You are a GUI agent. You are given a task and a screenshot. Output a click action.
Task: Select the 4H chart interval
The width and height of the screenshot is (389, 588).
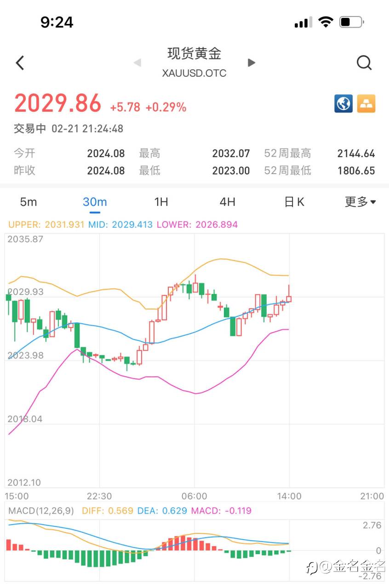click(227, 202)
